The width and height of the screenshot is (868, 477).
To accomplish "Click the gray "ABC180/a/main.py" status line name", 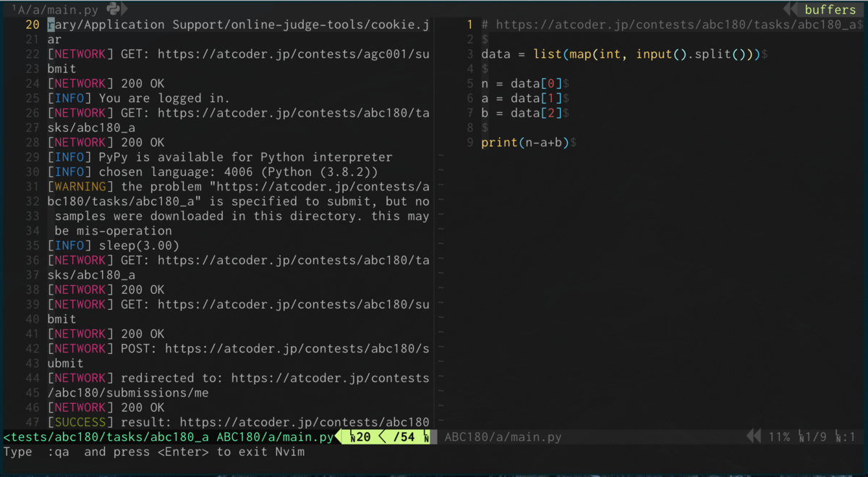I will [503, 437].
